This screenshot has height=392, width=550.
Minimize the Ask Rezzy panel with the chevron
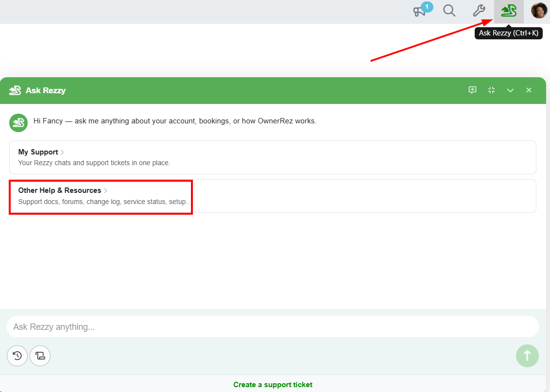point(510,90)
